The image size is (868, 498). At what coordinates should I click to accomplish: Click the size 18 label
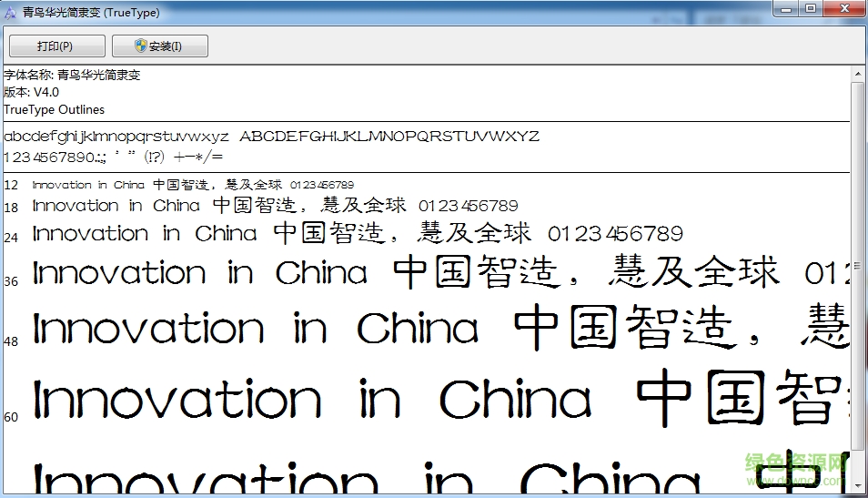(x=11, y=208)
